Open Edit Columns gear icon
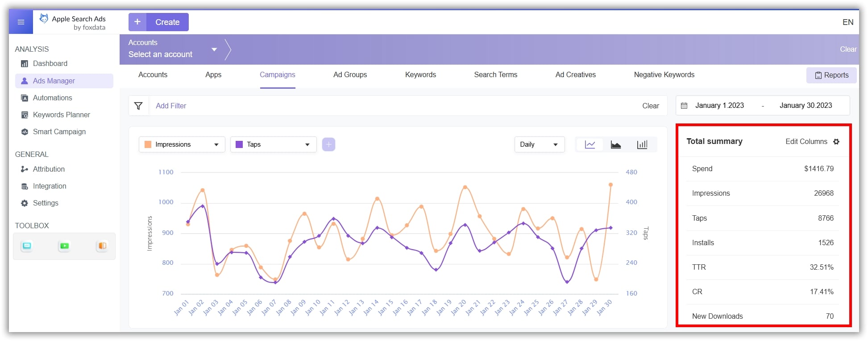 (836, 142)
